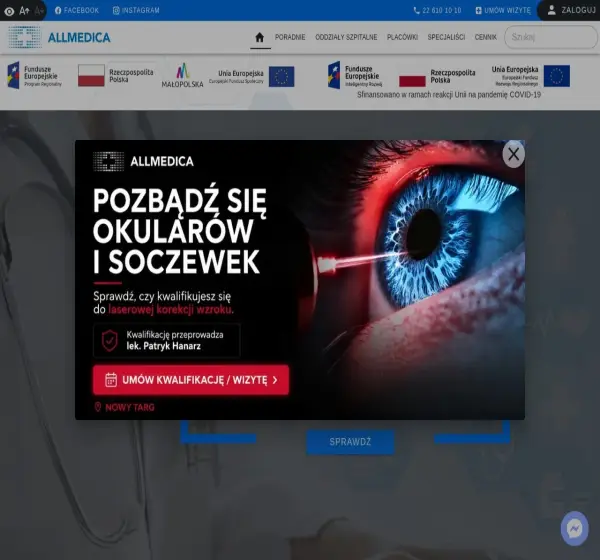Open the Specjaliści menu
Screen dimensions: 600x560
coord(446,37)
